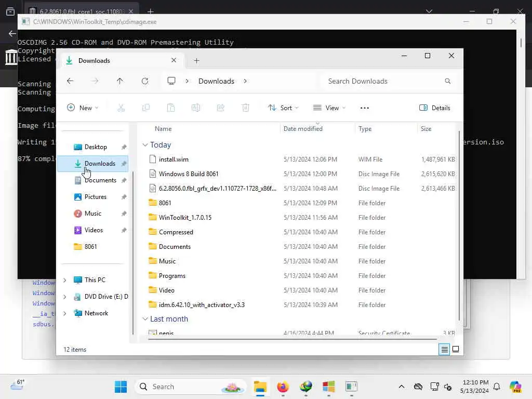
Task: Go back with the Explorer back arrow
Action: click(x=70, y=81)
